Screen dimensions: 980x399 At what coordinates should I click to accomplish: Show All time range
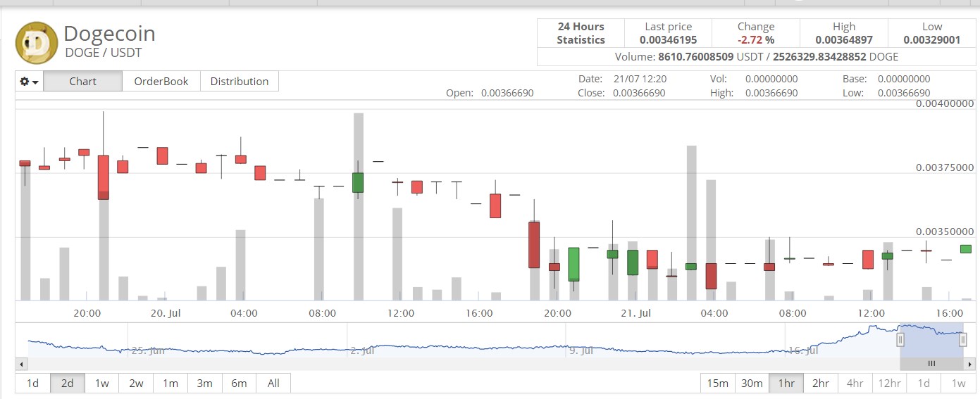coord(273,384)
